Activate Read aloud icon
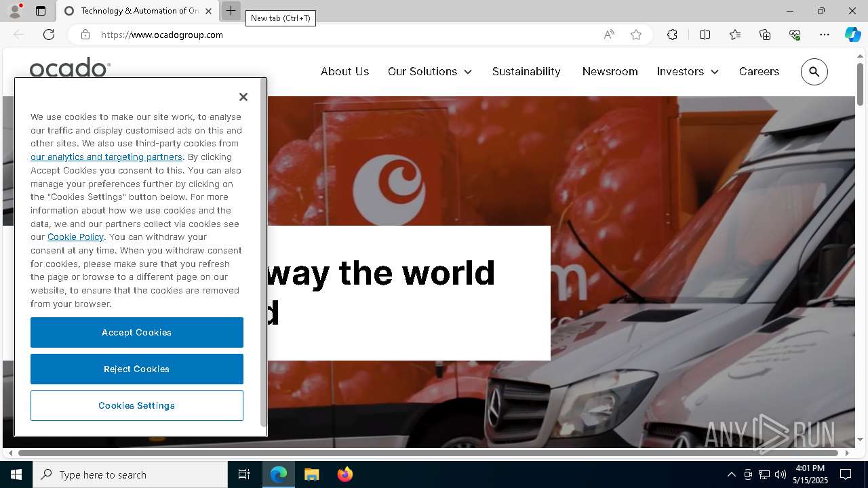 click(609, 35)
